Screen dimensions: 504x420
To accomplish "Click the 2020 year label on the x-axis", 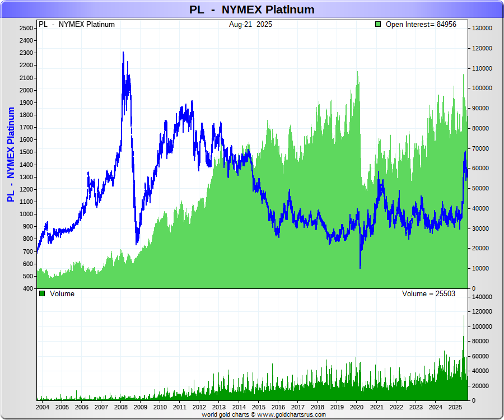I will 357,407.
